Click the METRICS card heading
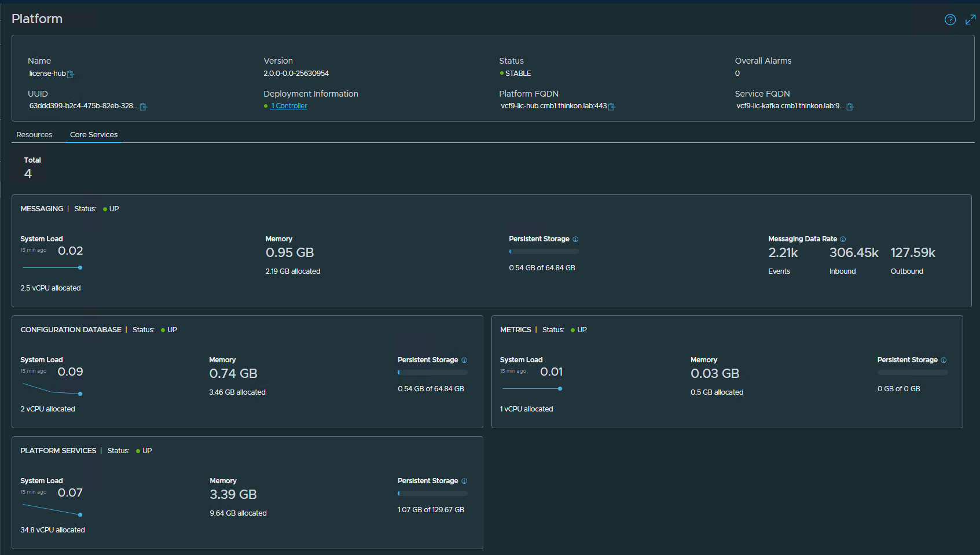 pos(516,330)
